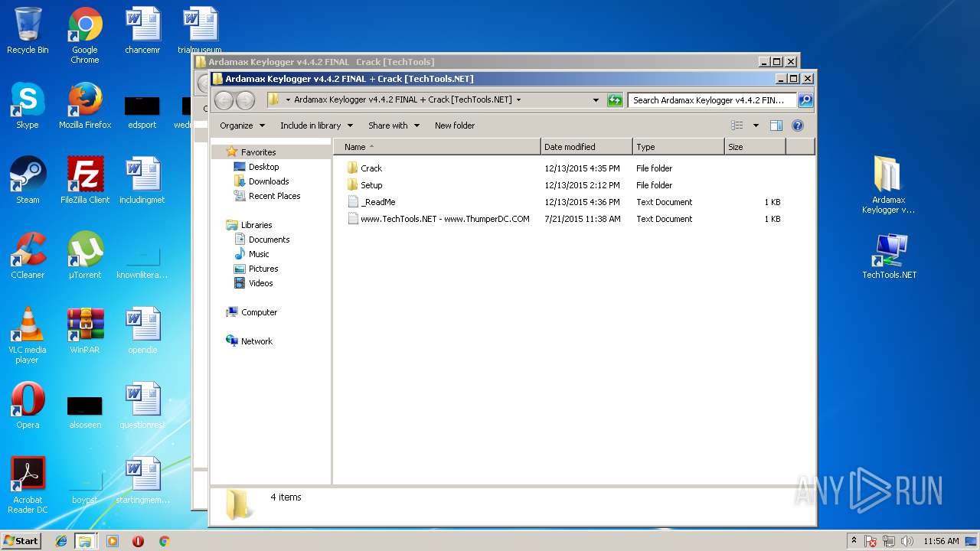Click the clock showing 11:56 AM
The height and width of the screenshot is (551, 980).
point(941,541)
